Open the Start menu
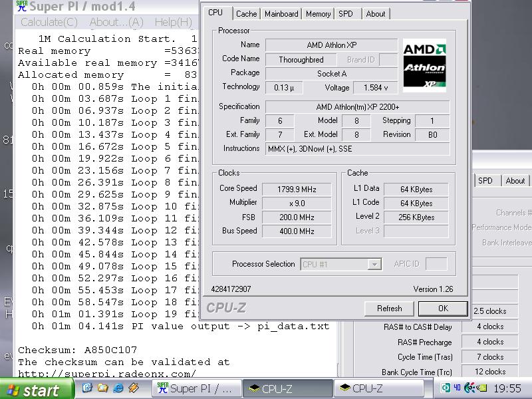Image resolution: width=532 pixels, height=399 pixels. tap(37, 389)
